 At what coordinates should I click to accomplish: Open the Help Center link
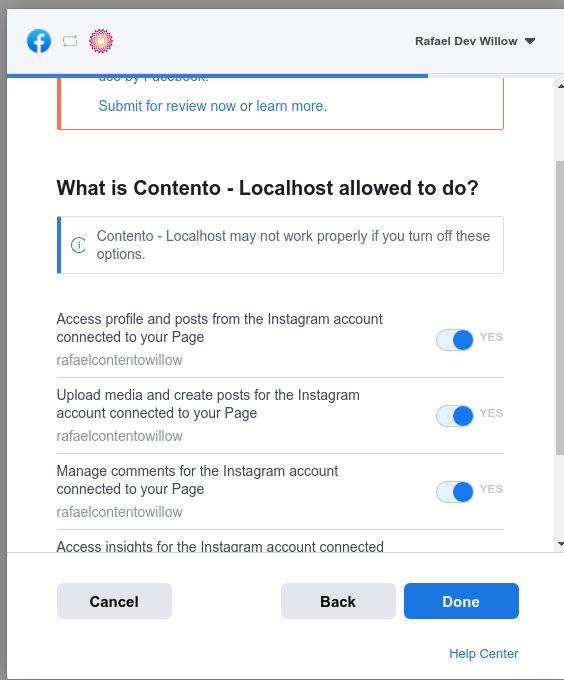[484, 654]
